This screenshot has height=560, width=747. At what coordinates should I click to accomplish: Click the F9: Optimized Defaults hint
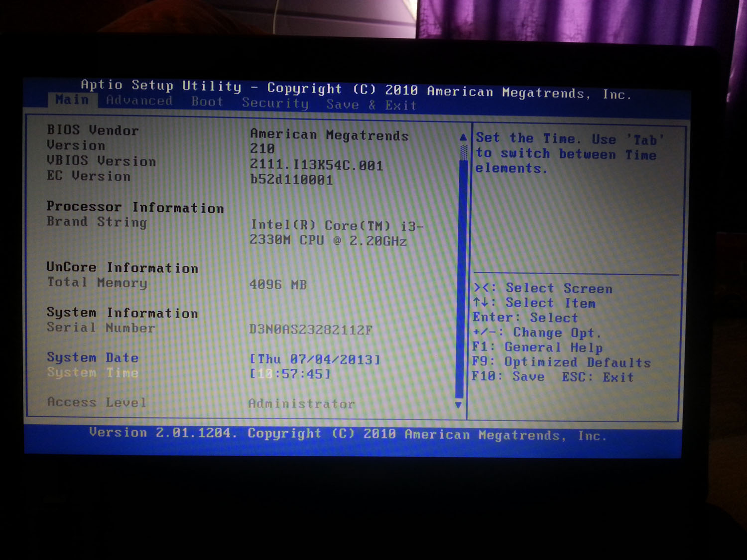tap(561, 362)
